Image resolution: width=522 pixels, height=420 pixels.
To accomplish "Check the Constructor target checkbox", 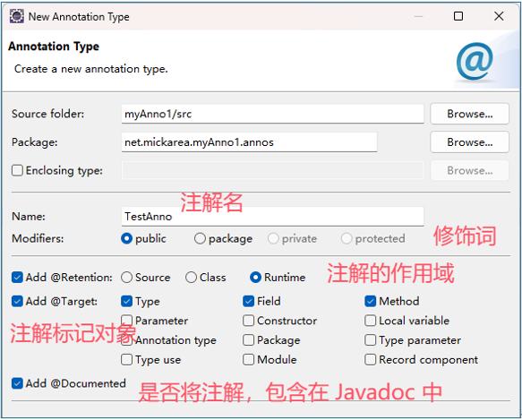I will pyautogui.click(x=249, y=321).
